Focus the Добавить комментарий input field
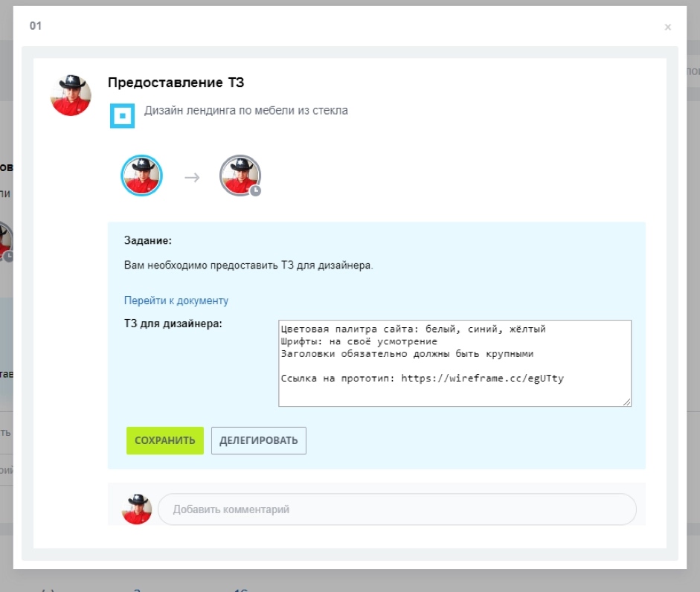This screenshot has width=700, height=592. tap(396, 509)
